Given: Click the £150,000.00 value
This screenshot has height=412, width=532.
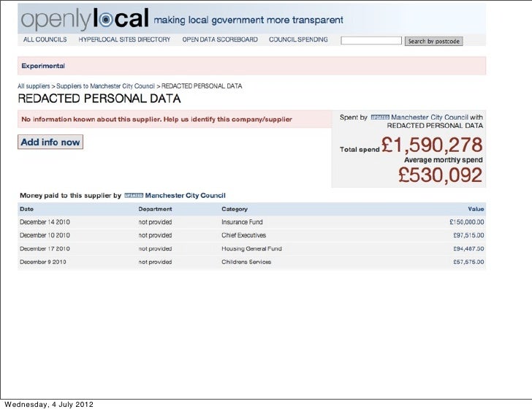Looking at the screenshot, I should click(x=467, y=222).
